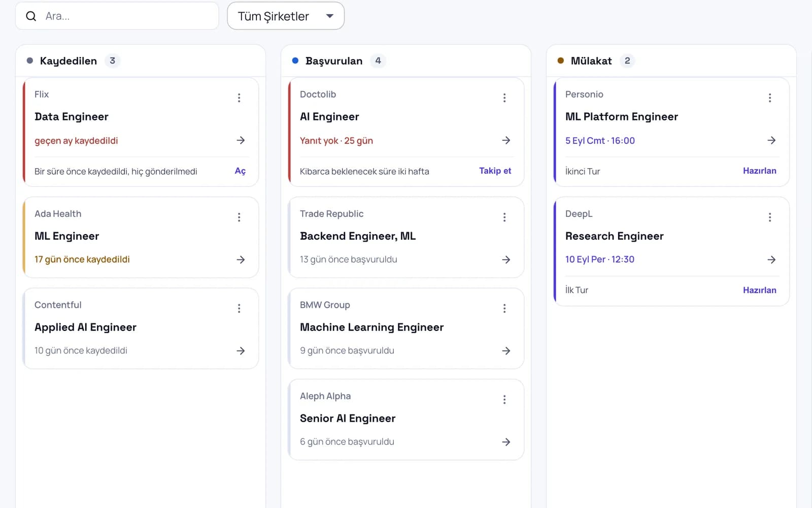
Task: Open the Research Engineer title
Action: click(x=615, y=236)
